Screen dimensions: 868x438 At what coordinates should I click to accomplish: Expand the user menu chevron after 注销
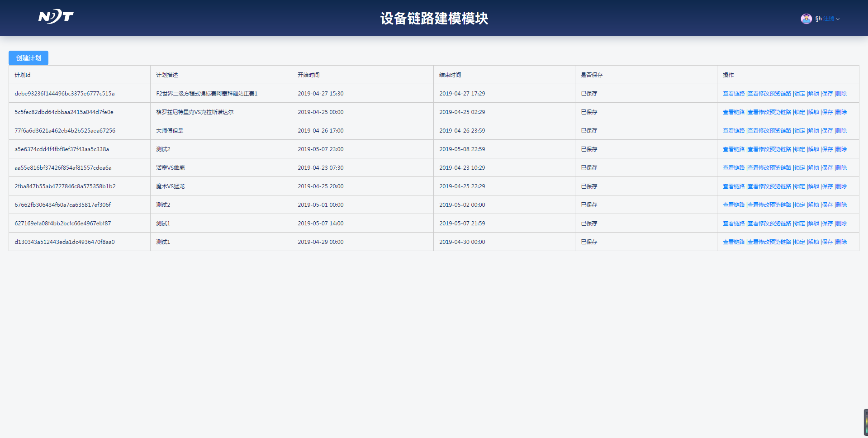click(838, 19)
